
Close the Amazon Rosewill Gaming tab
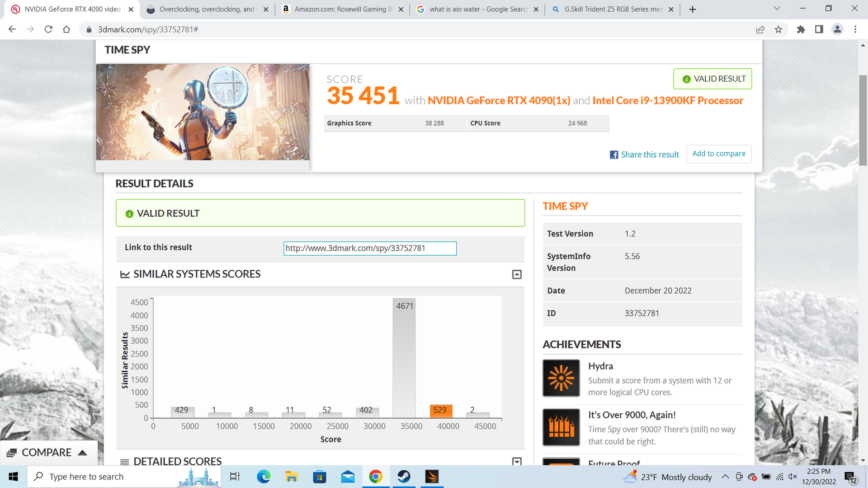pos(401,9)
